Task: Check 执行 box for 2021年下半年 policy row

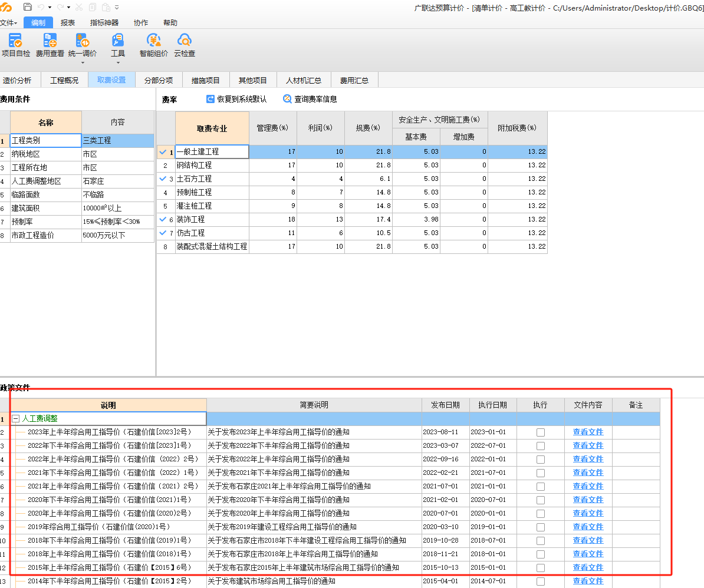Action: [x=541, y=473]
